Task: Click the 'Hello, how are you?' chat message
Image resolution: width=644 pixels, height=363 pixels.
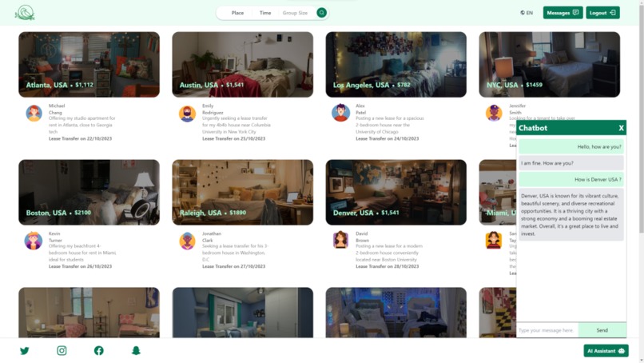Action: point(571,146)
